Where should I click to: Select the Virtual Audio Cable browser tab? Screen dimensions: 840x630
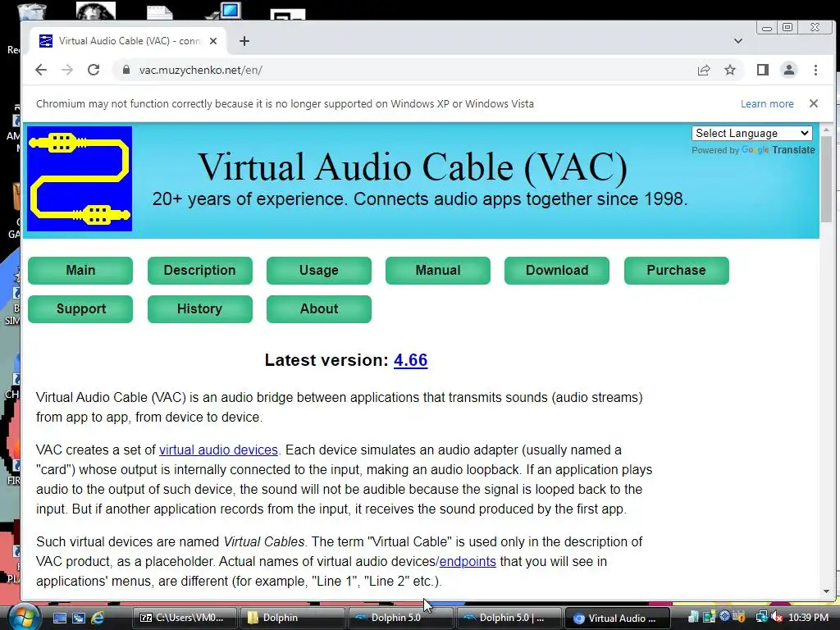129,41
